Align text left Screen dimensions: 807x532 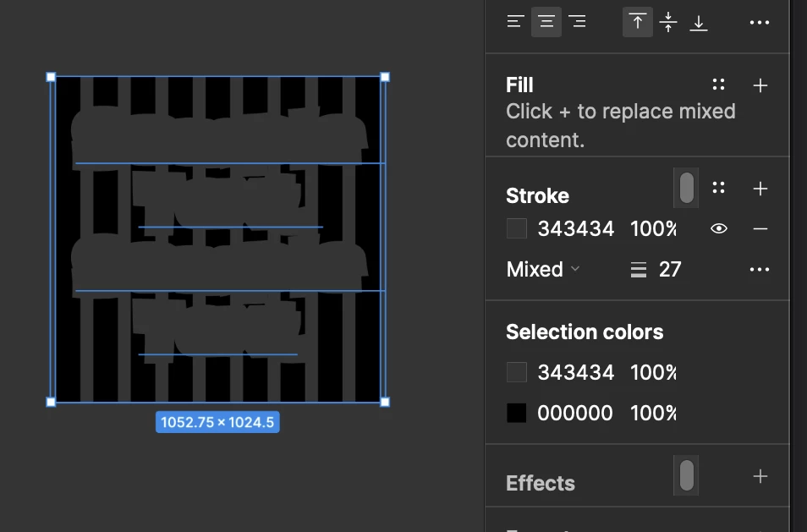(x=516, y=22)
